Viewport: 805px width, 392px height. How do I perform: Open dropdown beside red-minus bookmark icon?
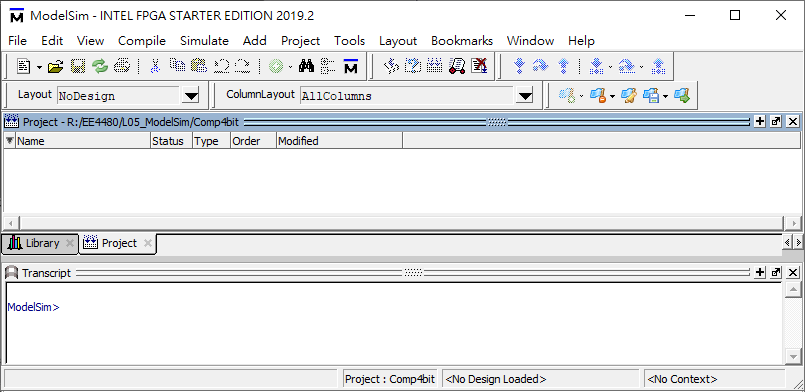612,96
